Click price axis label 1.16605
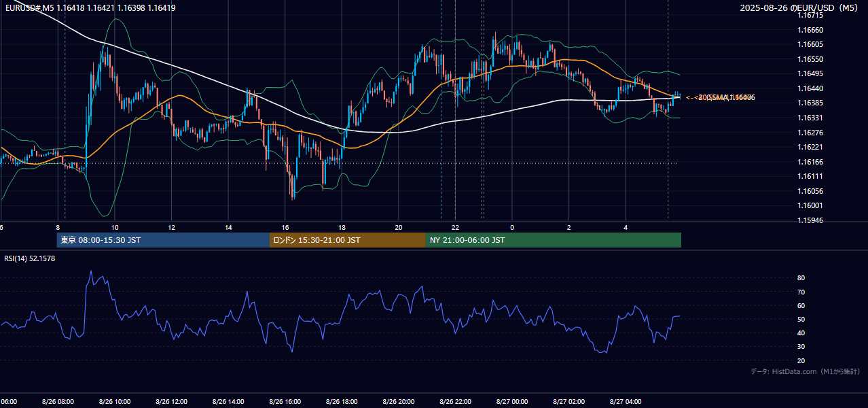Image resolution: width=868 pixels, height=408 pixels. [x=810, y=44]
